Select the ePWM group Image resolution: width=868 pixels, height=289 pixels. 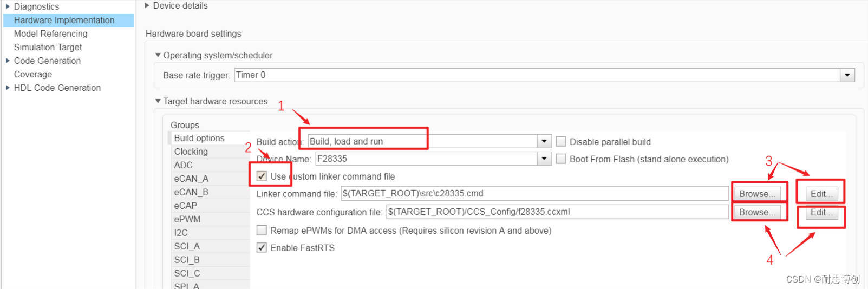point(209,219)
